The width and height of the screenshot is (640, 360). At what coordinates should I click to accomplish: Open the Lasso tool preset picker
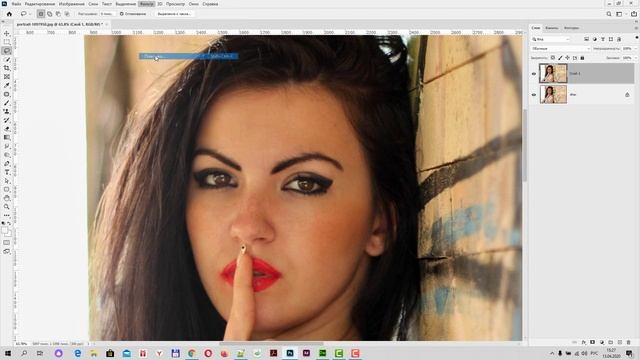[25, 14]
